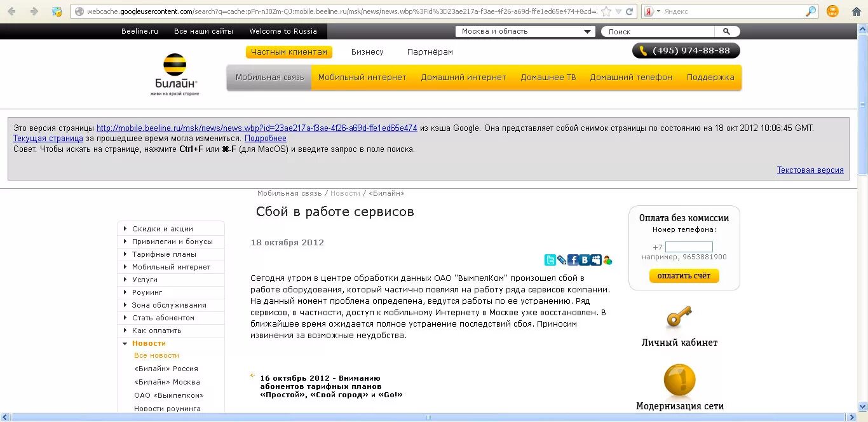Open the «Домашнее ТВ» menu
This screenshot has width=868, height=422.
pyautogui.click(x=548, y=78)
